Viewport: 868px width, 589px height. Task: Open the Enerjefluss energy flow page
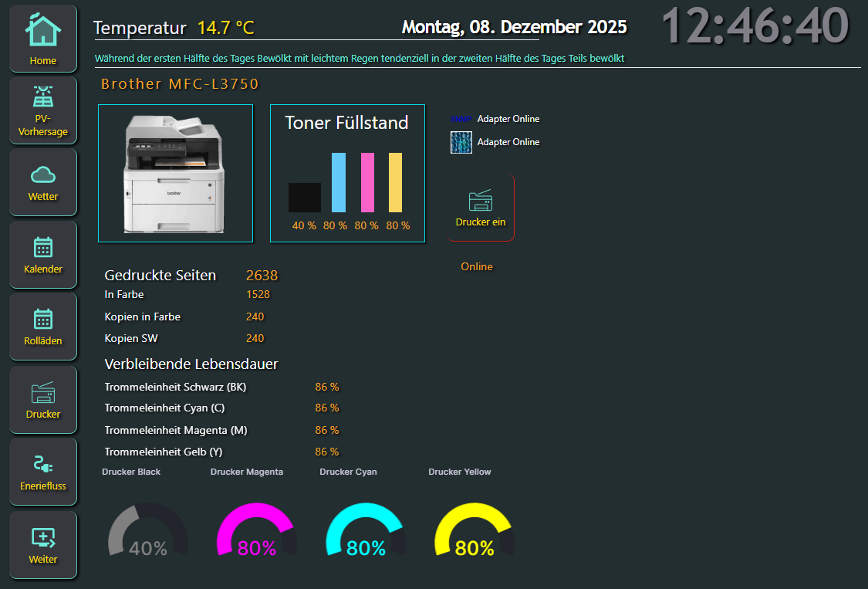tap(42, 472)
